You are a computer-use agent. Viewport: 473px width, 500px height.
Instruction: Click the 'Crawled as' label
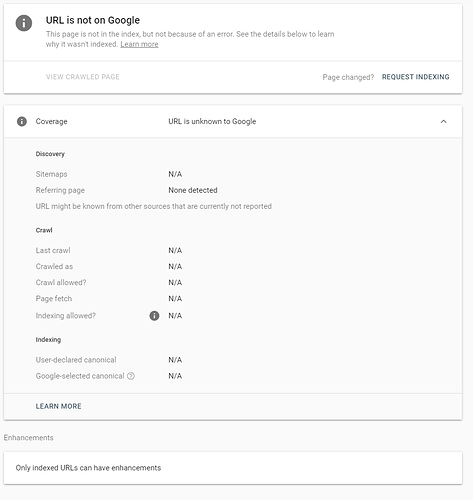click(x=54, y=266)
